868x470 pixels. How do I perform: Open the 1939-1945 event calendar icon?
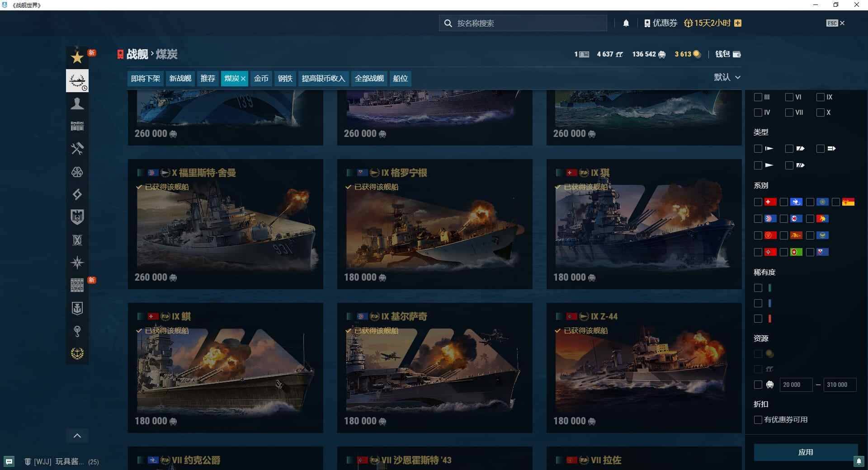coord(77,285)
